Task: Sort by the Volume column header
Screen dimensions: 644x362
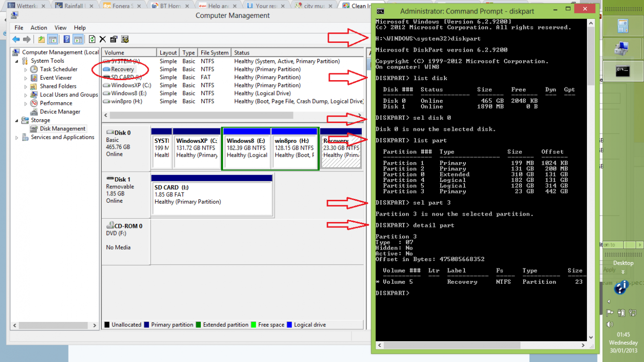Action: click(129, 53)
